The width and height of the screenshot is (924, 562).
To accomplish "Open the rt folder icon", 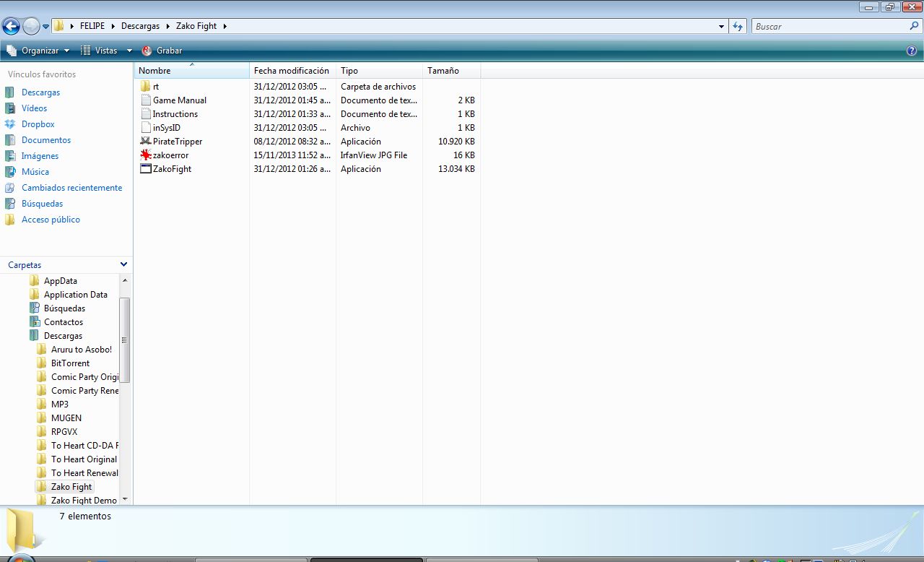I will 146,87.
